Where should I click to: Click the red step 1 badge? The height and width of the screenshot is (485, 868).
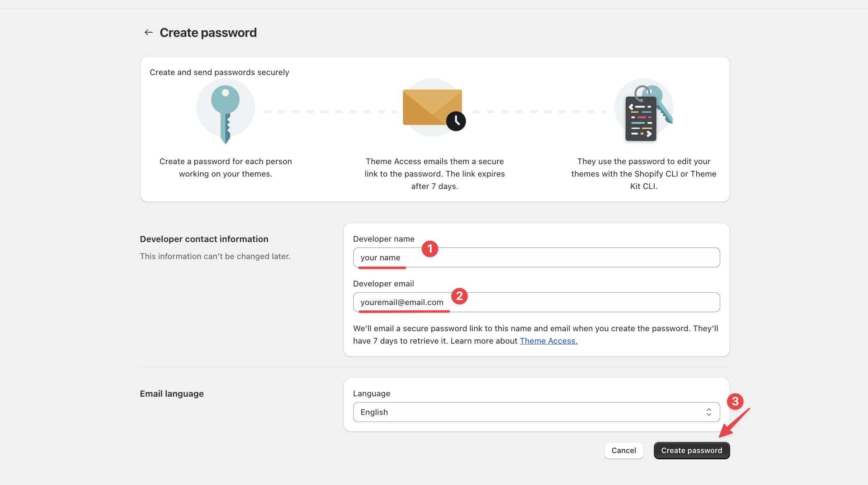[x=430, y=249]
